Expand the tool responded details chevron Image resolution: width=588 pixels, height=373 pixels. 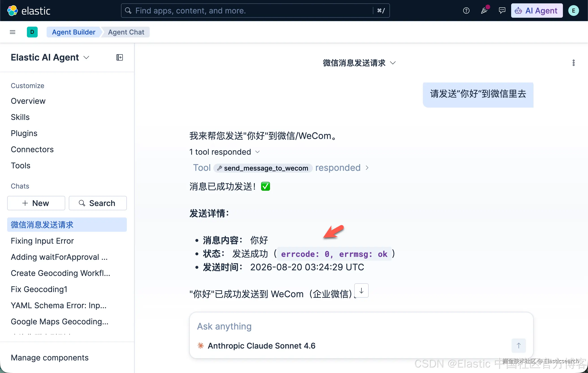tap(367, 168)
